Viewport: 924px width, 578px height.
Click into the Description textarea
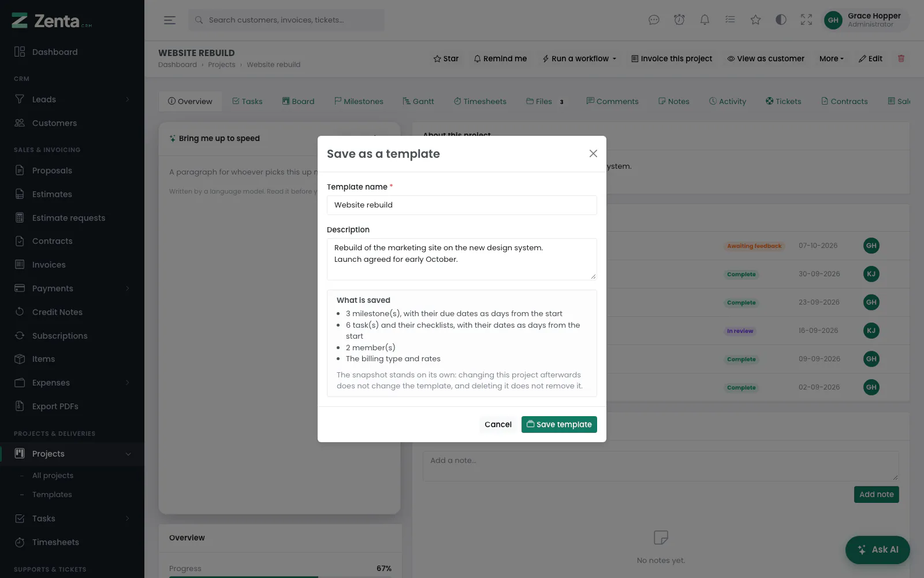[x=461, y=259]
